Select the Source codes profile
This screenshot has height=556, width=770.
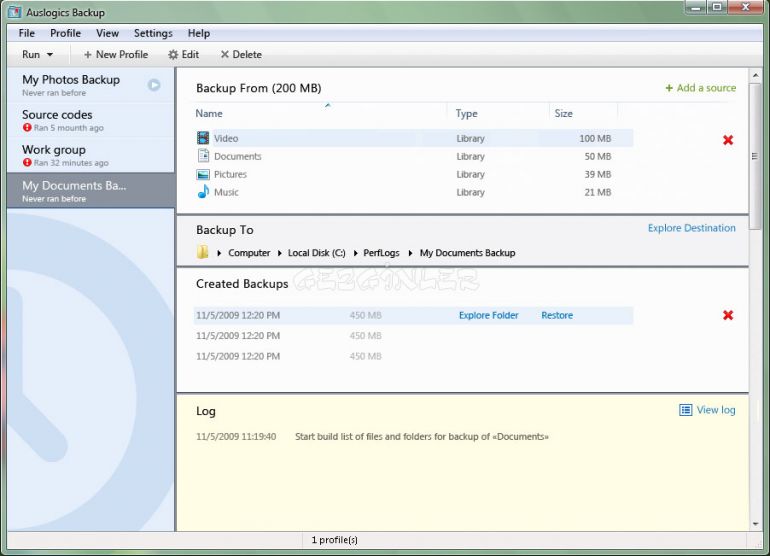(x=91, y=120)
